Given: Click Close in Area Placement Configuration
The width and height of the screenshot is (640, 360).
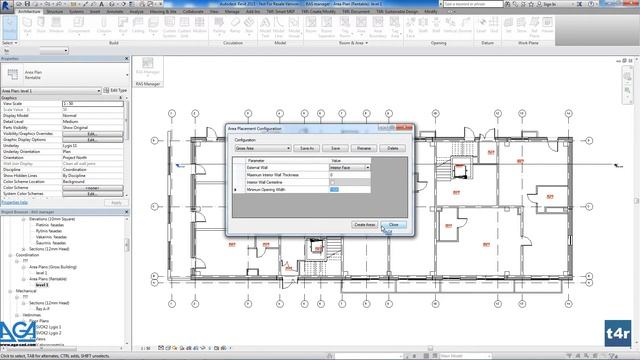Looking at the screenshot, I should click(393, 225).
